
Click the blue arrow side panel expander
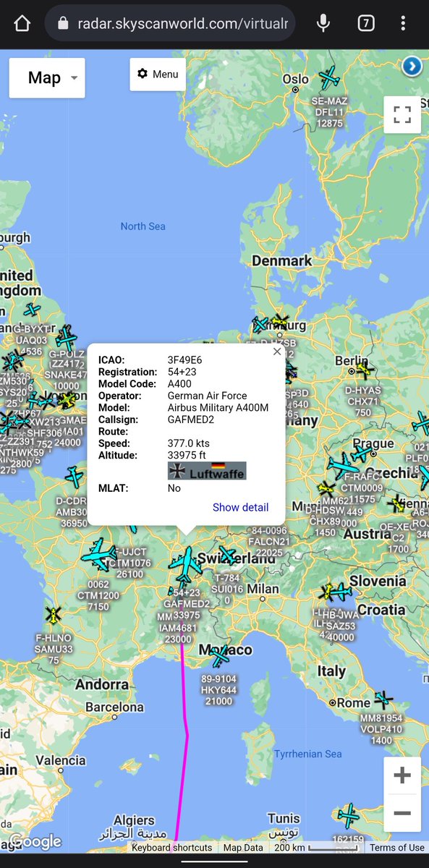pos(412,67)
